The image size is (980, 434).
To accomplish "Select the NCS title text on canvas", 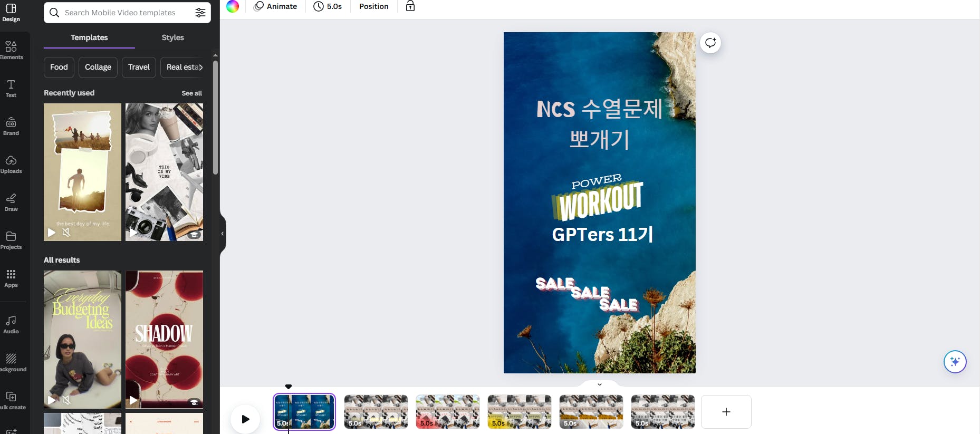I will [x=599, y=109].
